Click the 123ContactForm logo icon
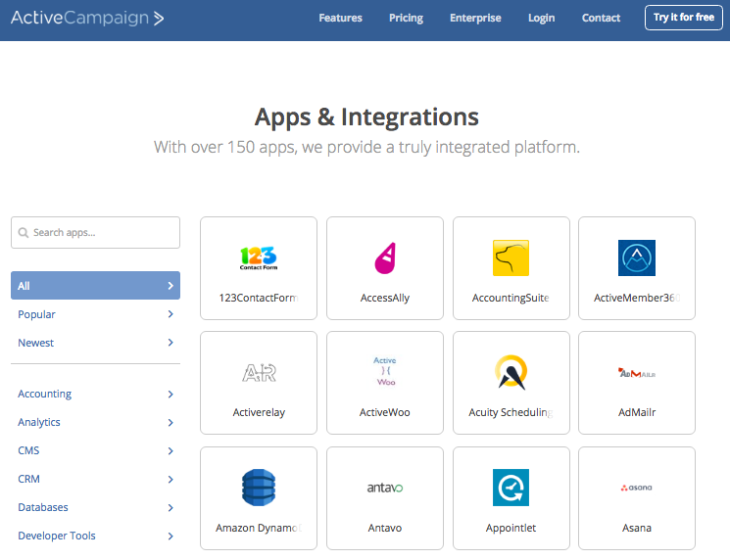 [x=259, y=258]
